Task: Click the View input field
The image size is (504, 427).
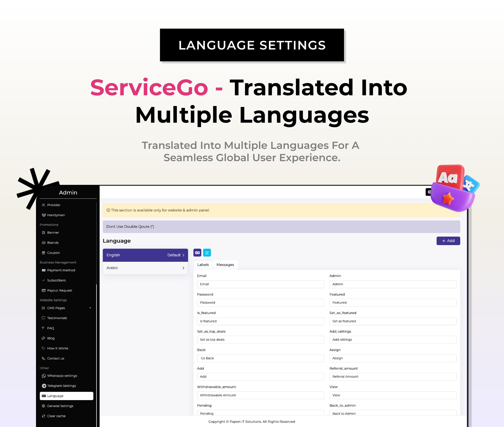Action: click(x=393, y=395)
